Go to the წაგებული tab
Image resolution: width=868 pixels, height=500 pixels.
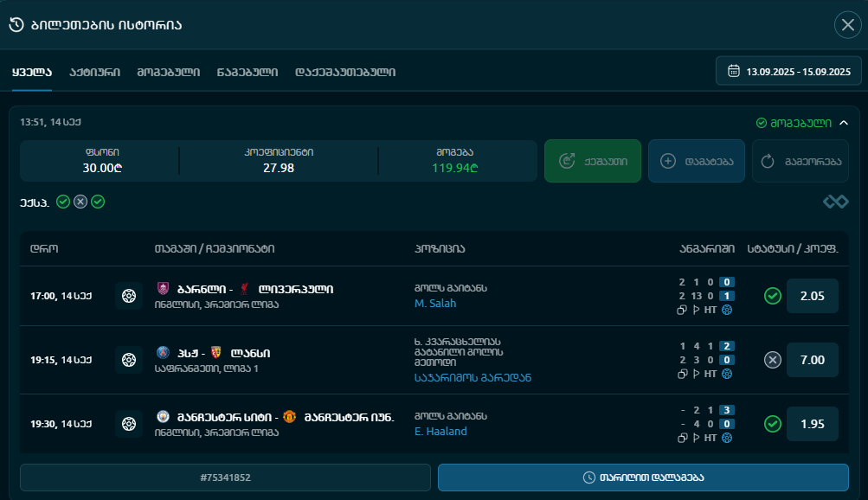(x=248, y=72)
